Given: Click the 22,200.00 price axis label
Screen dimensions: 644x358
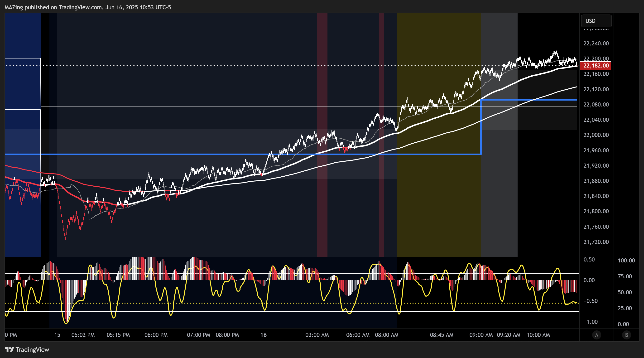Looking at the screenshot, I should point(596,58).
